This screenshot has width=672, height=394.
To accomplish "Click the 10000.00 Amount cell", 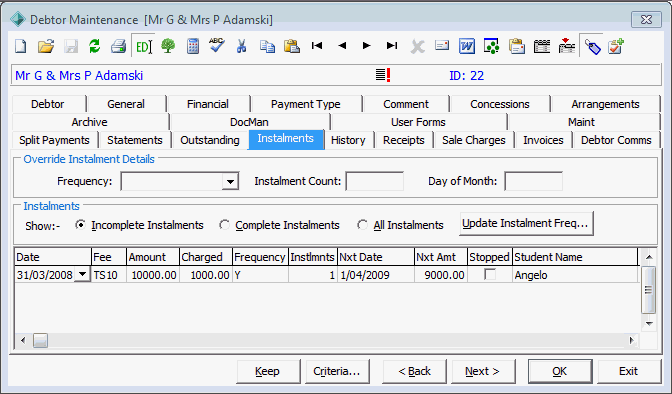I will [x=153, y=275].
